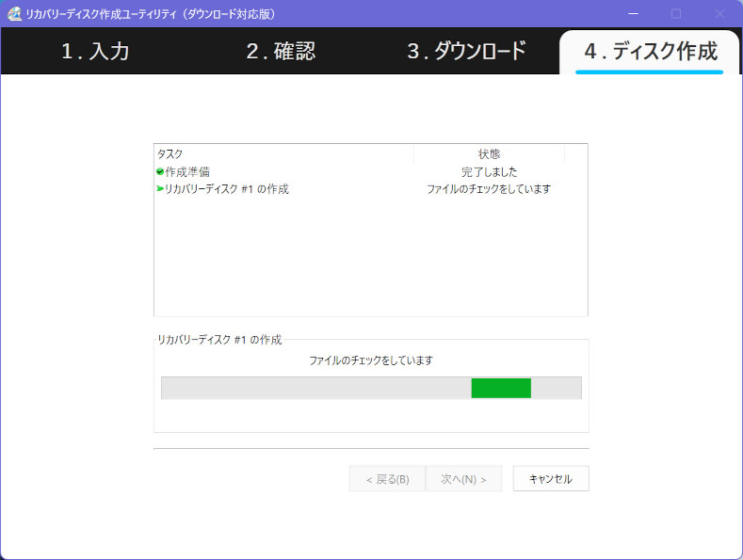Select the 3. ダウンロード tab
Screen dimensions: 743x560
point(467,51)
